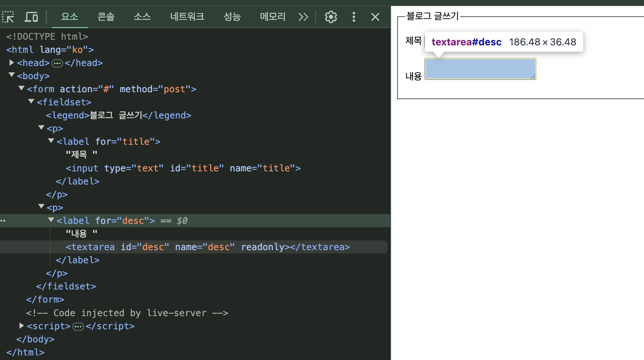Activate the inspect element picker icon
644x360 pixels.
8,17
